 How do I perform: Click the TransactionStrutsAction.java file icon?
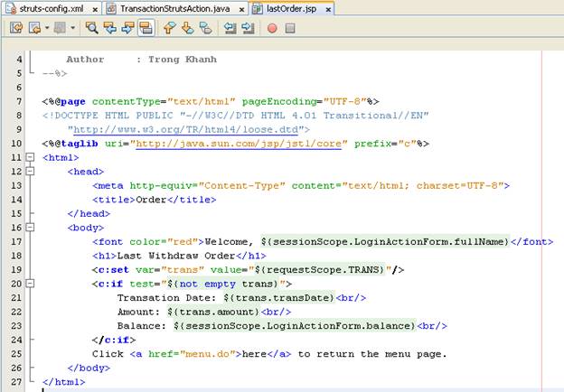(x=111, y=8)
